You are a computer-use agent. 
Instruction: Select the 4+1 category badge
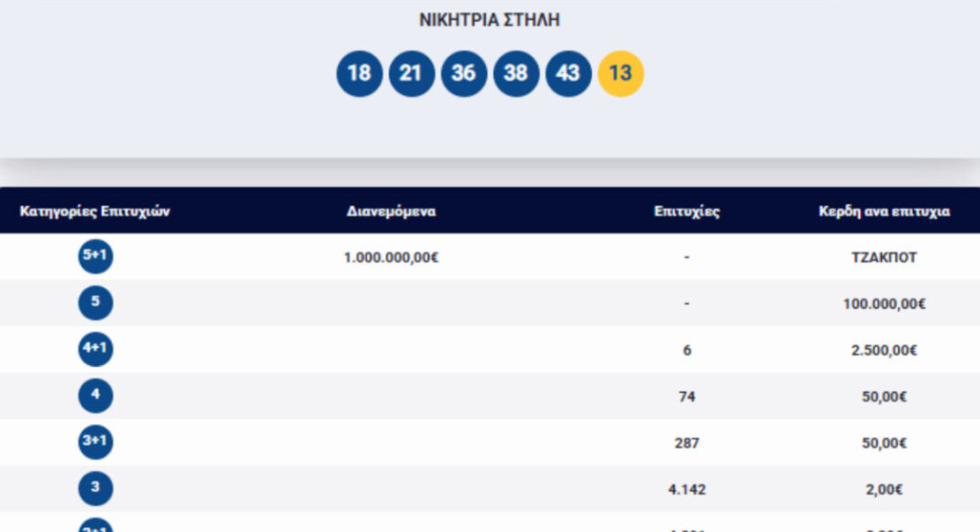point(95,350)
